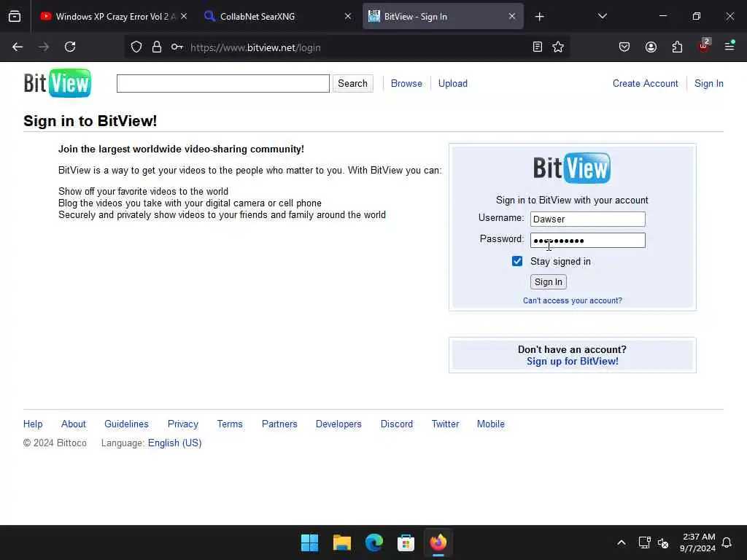Open Can't access your account link
Image resolution: width=747 pixels, height=560 pixels.
point(572,300)
